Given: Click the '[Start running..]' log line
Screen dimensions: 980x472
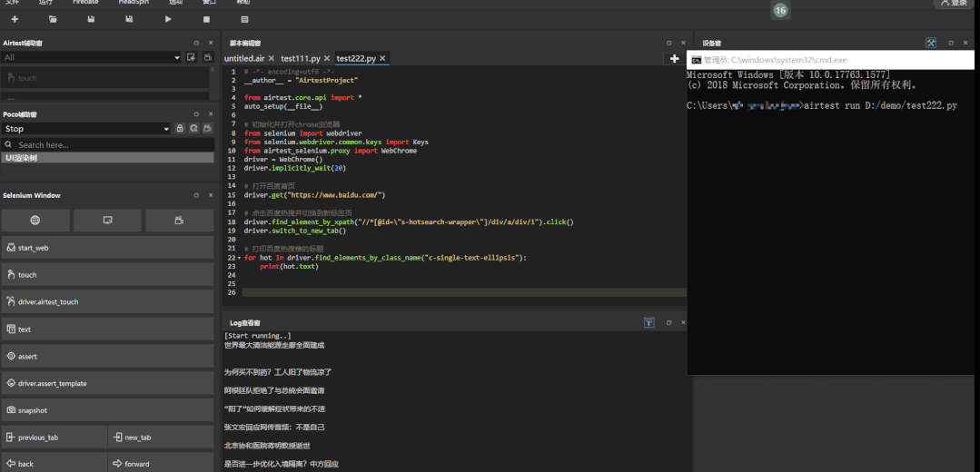Looking at the screenshot, I should click(258, 336).
